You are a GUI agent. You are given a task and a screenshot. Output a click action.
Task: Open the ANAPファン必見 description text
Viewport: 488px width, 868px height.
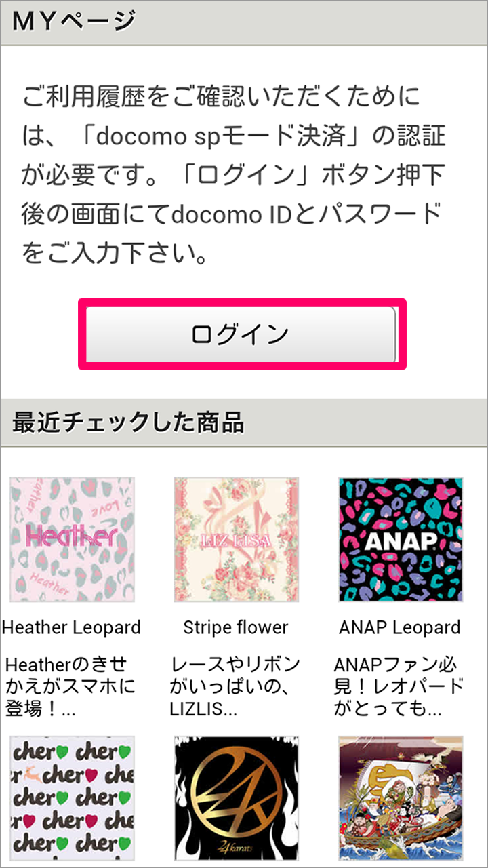[400, 687]
